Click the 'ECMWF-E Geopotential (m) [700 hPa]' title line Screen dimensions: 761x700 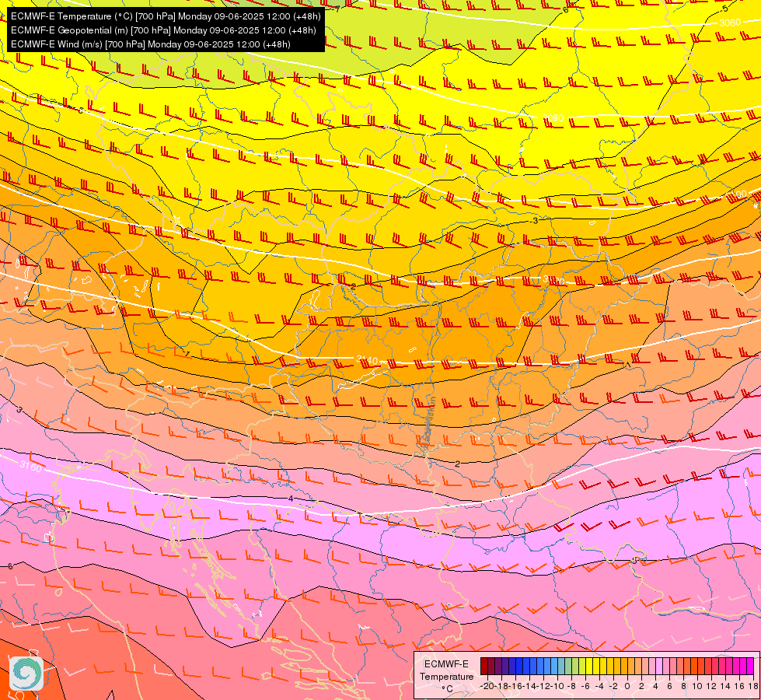pyautogui.click(x=163, y=30)
